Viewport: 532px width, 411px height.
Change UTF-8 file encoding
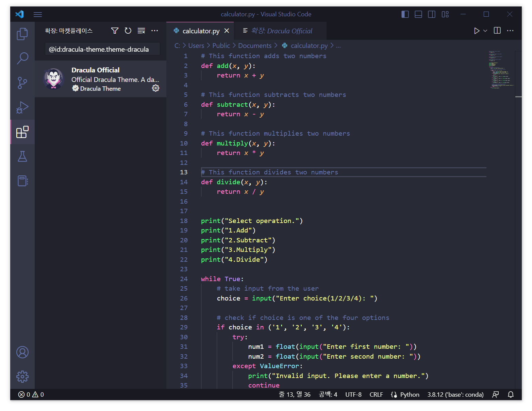point(353,395)
